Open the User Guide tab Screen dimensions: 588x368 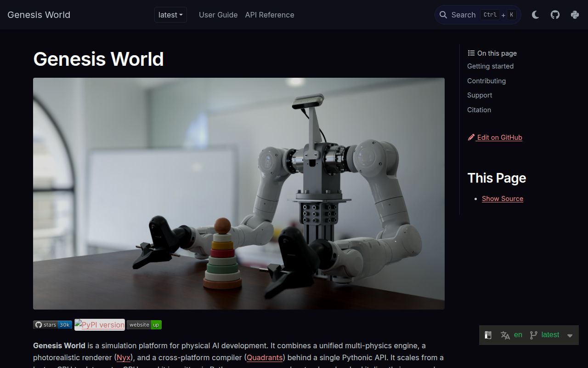[x=218, y=15]
